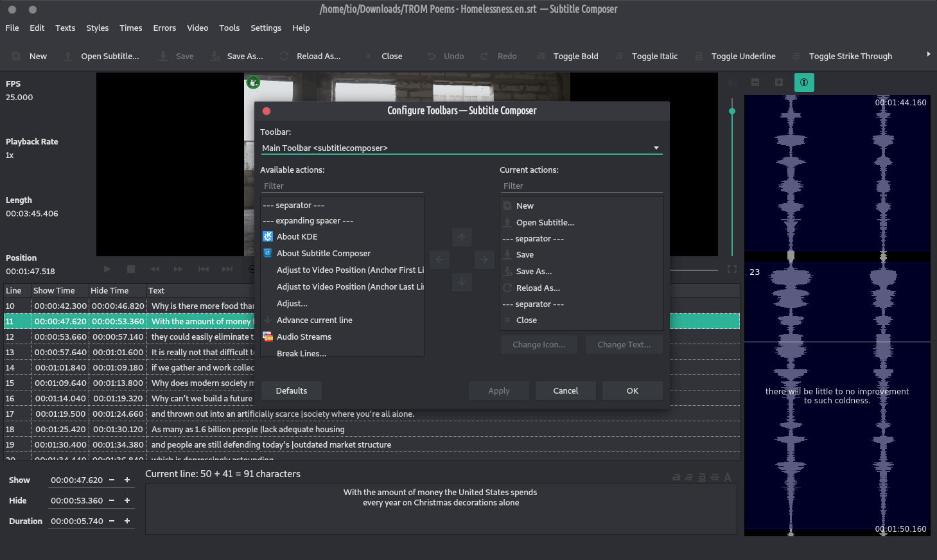The width and height of the screenshot is (937, 560).
Task: Click the video fullscreen icon
Action: click(x=732, y=269)
